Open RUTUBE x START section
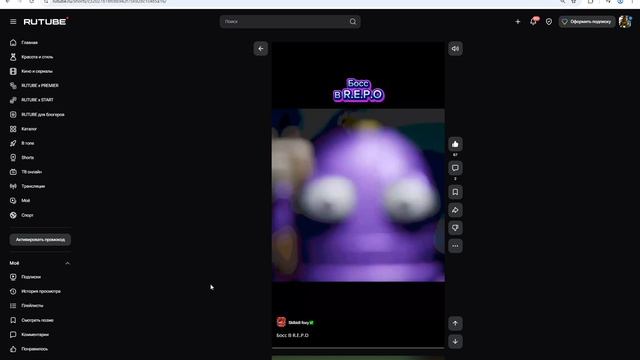The image size is (640, 360). 37,100
